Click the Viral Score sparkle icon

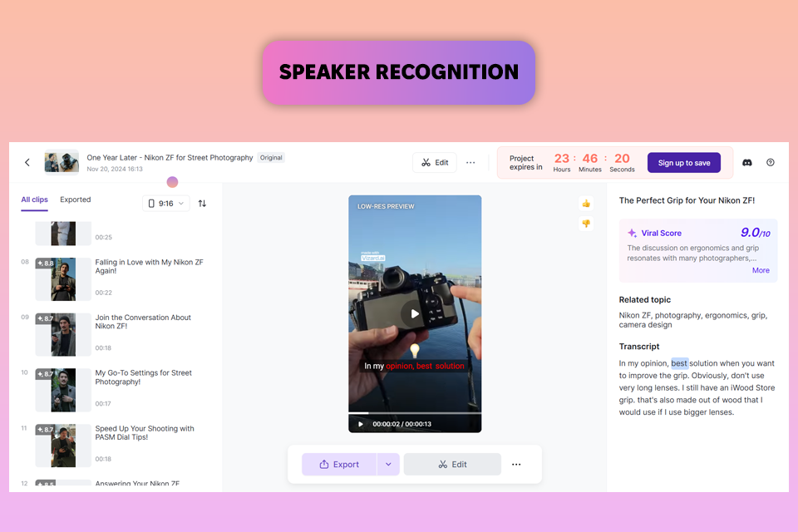[x=632, y=233]
